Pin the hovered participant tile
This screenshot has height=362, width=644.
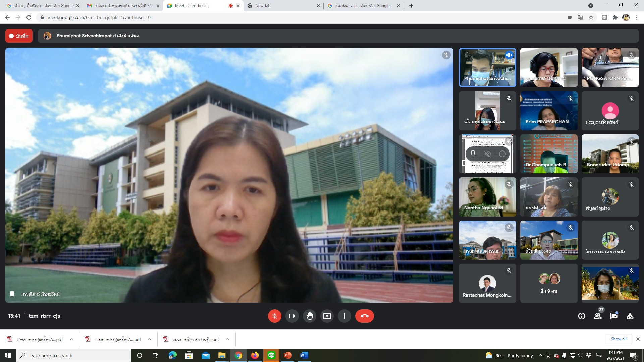[473, 154]
